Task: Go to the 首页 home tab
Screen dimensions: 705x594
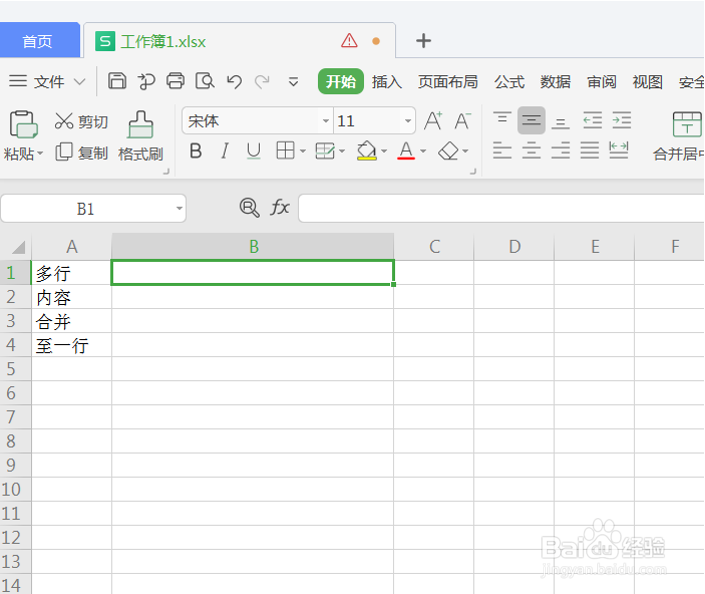Action: point(38,41)
